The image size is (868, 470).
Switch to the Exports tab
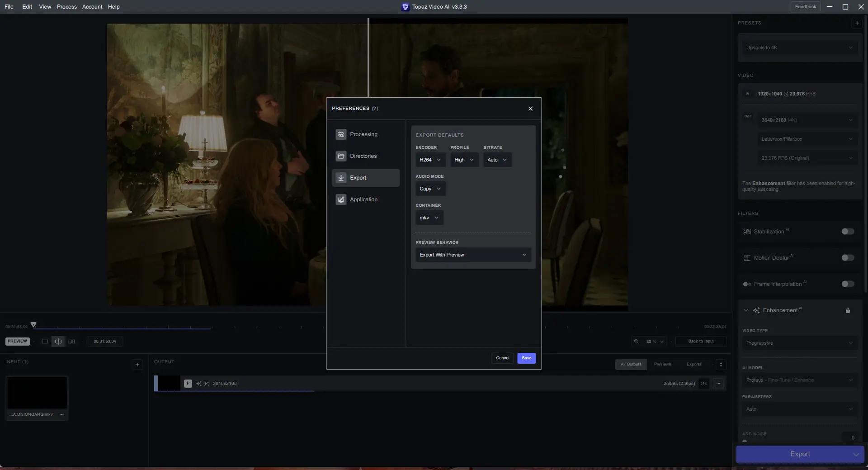click(694, 365)
